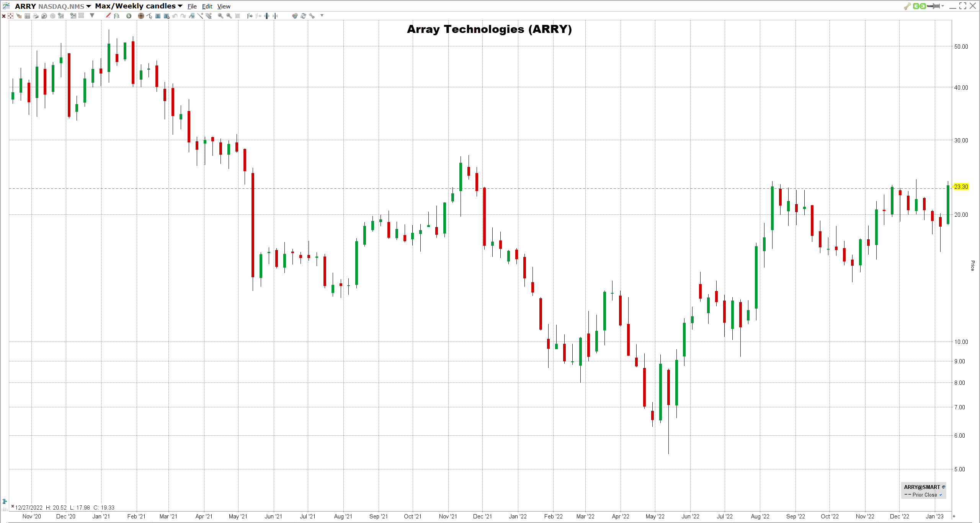Image resolution: width=980 pixels, height=523 pixels.
Task: Click the zoom in magnifier
Action: [220, 16]
